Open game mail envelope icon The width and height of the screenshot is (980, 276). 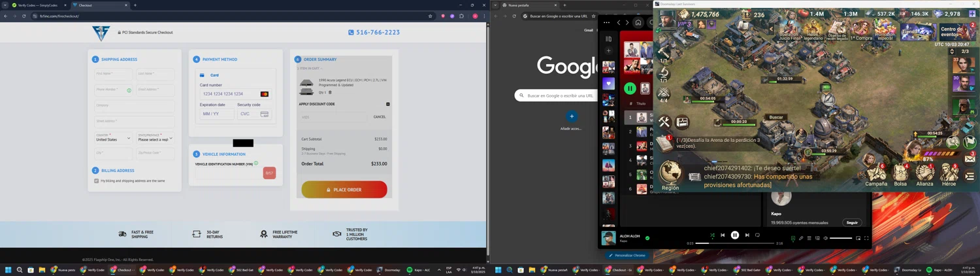pyautogui.click(x=970, y=158)
